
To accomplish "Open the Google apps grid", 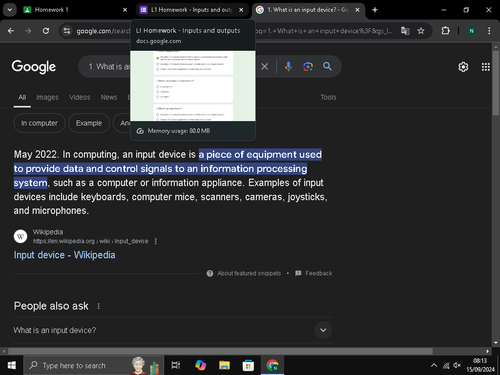I will [486, 67].
